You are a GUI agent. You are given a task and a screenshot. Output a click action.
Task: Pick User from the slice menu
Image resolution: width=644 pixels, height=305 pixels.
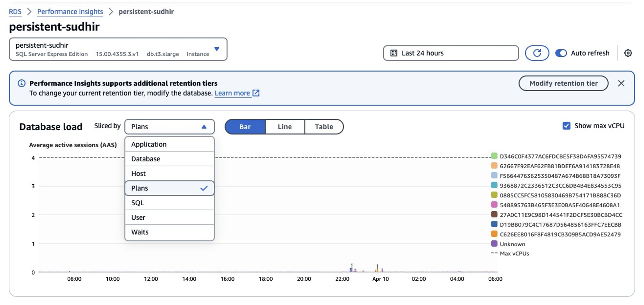coord(169,217)
